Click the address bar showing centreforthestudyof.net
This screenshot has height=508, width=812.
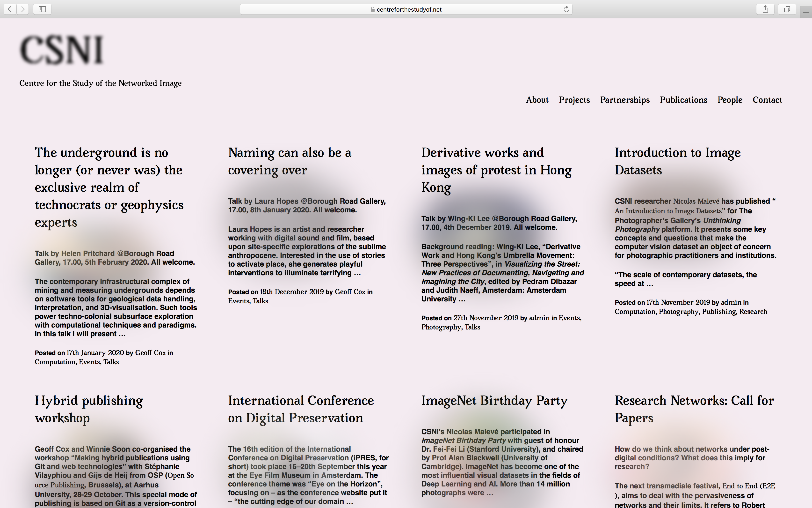(406, 9)
